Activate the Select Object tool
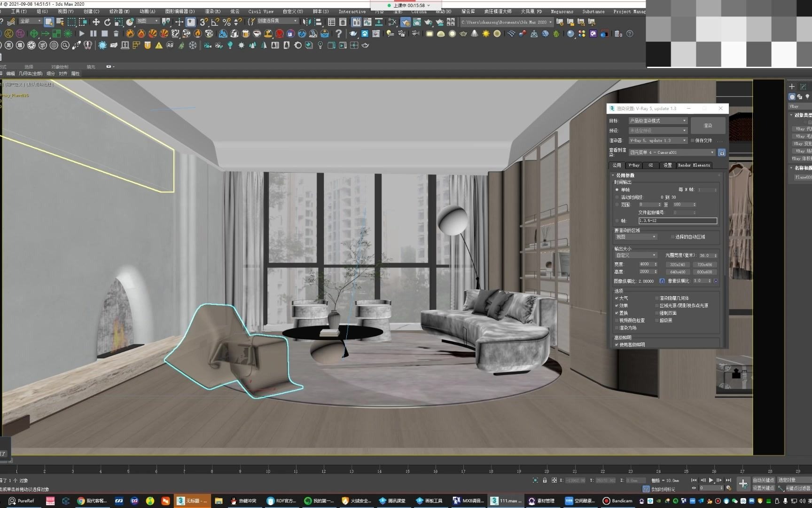The width and height of the screenshot is (812, 508). point(49,22)
